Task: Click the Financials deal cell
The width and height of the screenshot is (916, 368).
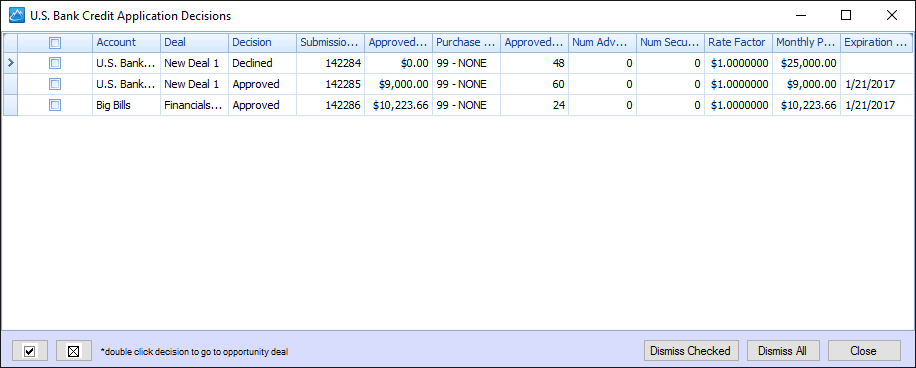Action: click(x=195, y=105)
